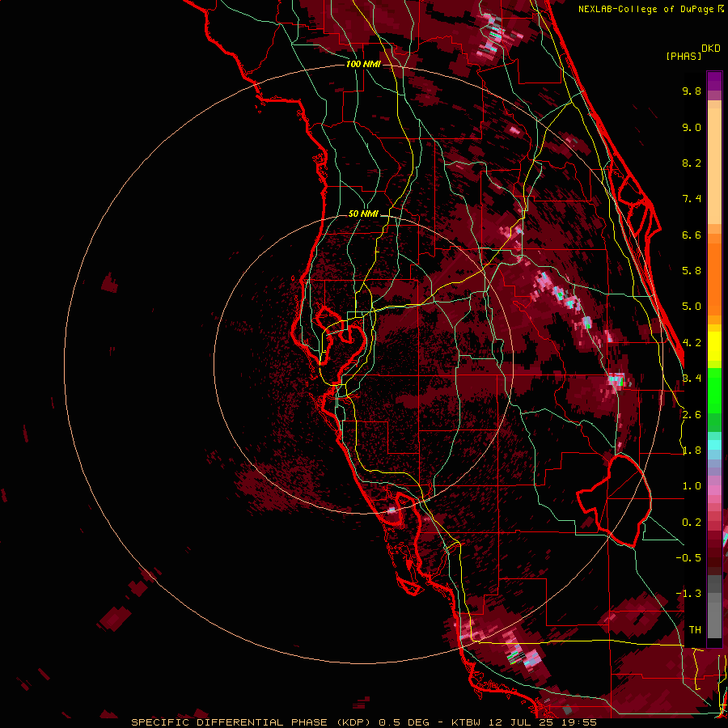Pick the yellow segment of the color bar
The height and width of the screenshot is (728, 728).
(714, 346)
